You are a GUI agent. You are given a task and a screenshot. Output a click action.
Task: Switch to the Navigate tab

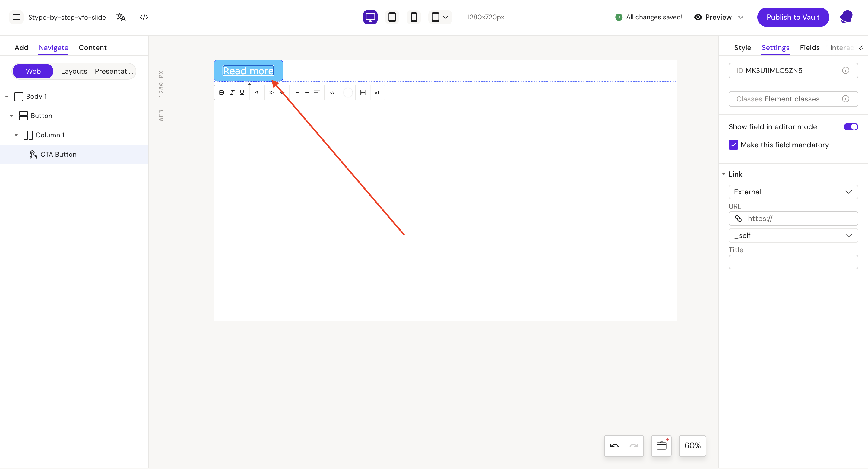click(x=53, y=48)
